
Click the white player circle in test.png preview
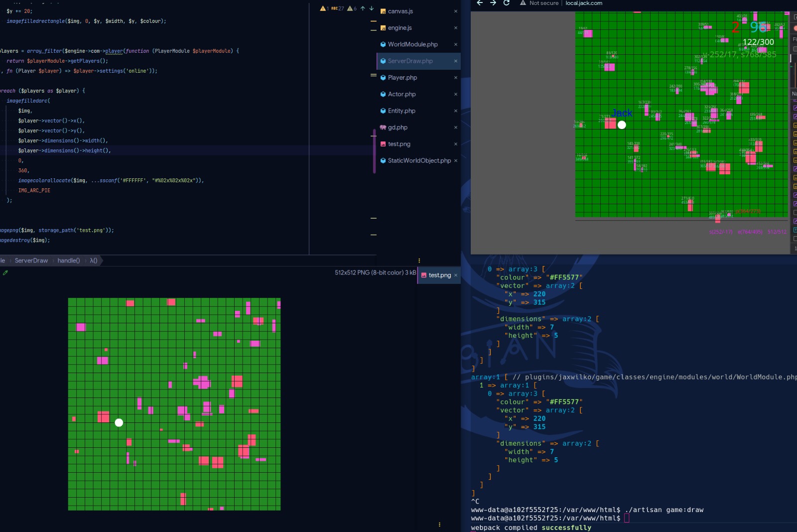pyautogui.click(x=119, y=423)
